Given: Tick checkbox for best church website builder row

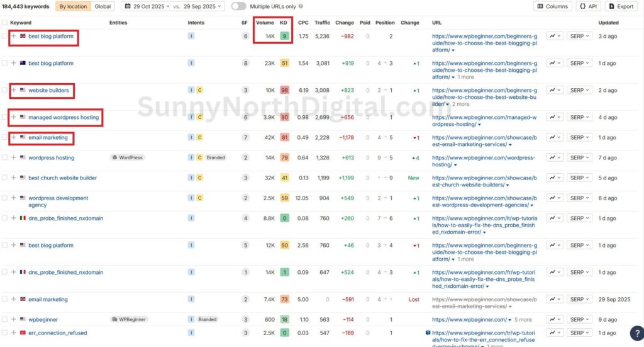Looking at the screenshot, I should click(x=4, y=178).
